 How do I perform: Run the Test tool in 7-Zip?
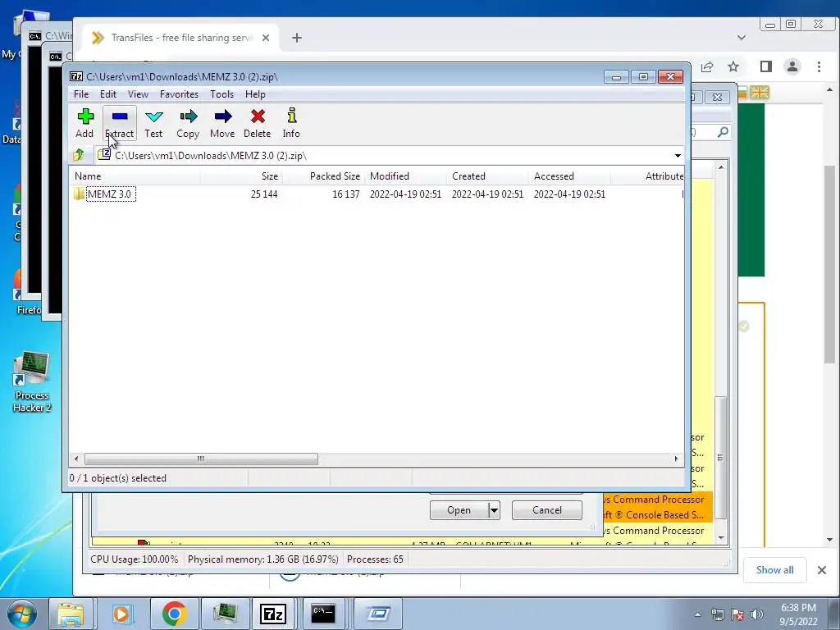pyautogui.click(x=153, y=123)
